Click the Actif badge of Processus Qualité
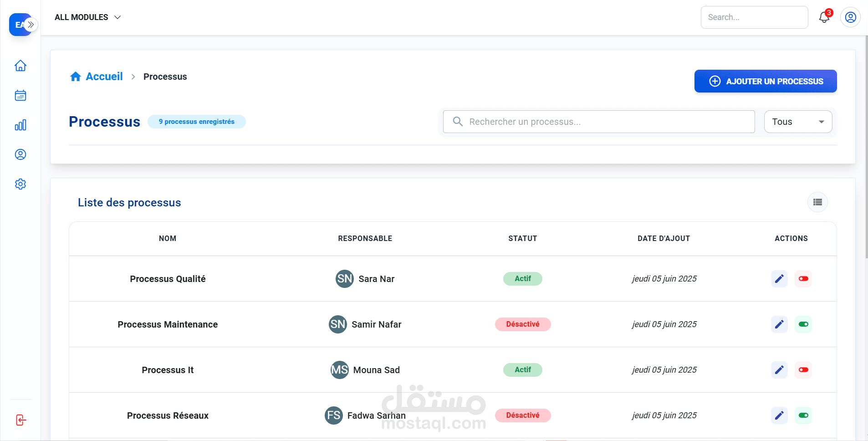This screenshot has height=441, width=868. coord(523,279)
